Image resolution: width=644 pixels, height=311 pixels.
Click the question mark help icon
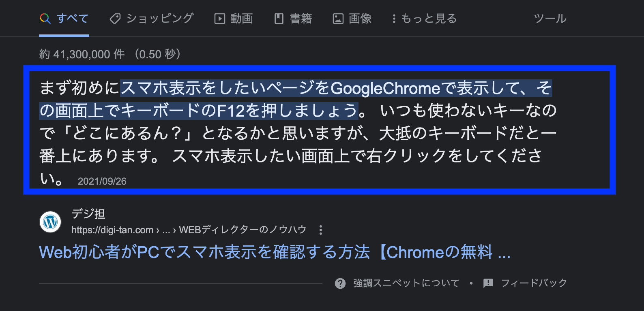coord(340,283)
